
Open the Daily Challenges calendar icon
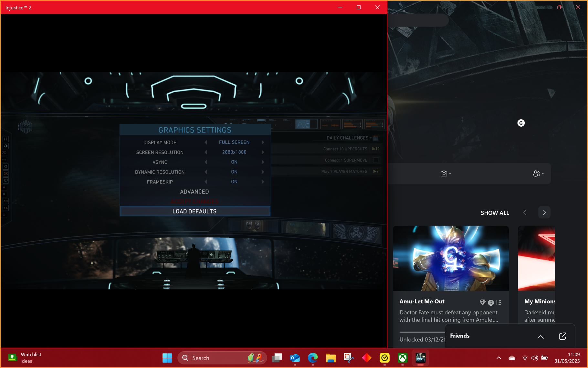[x=376, y=138]
